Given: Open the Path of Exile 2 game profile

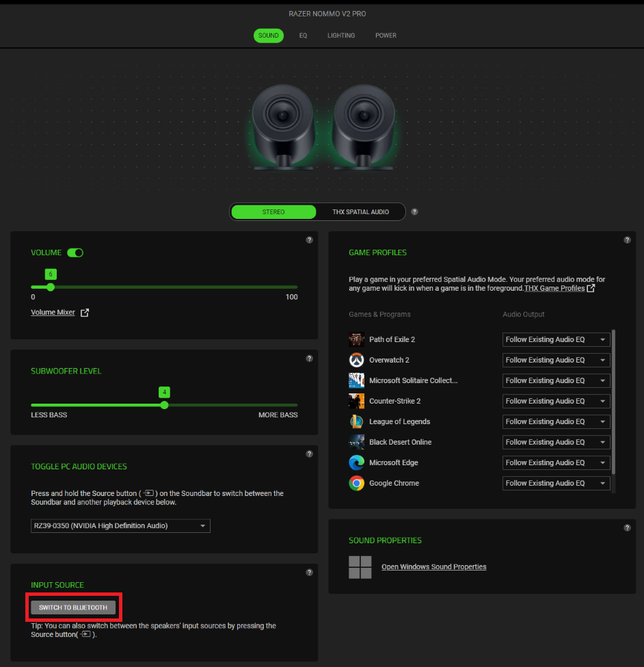Looking at the screenshot, I should pos(356,339).
